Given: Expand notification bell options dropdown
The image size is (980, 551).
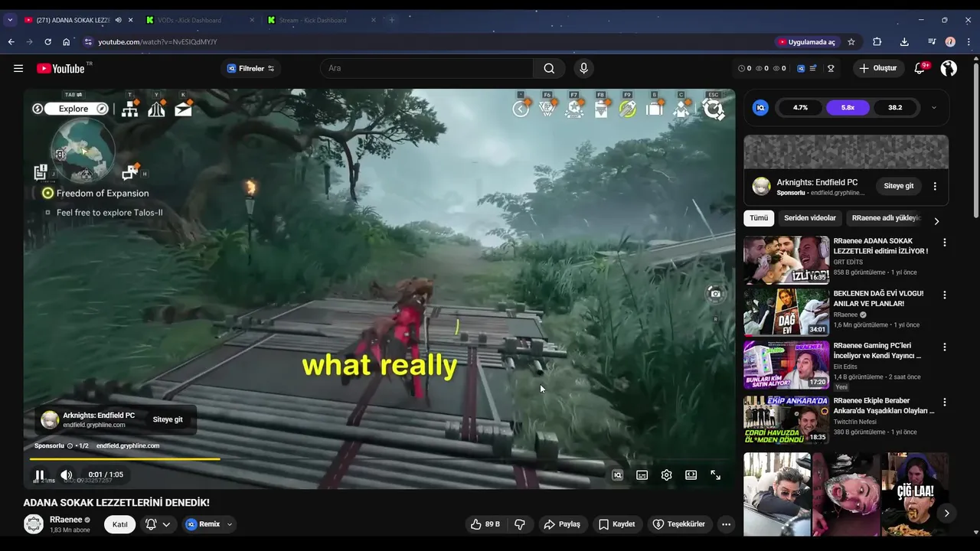Looking at the screenshot, I should [166, 524].
